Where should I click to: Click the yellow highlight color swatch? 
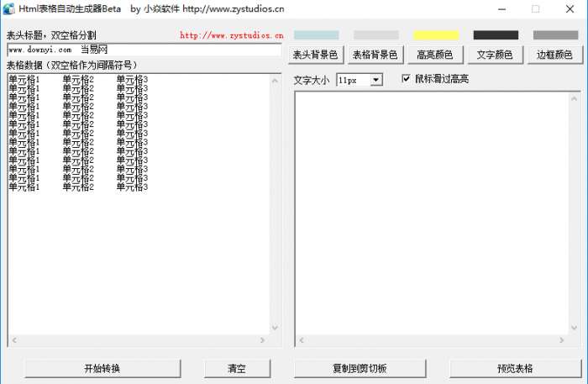tap(436, 35)
